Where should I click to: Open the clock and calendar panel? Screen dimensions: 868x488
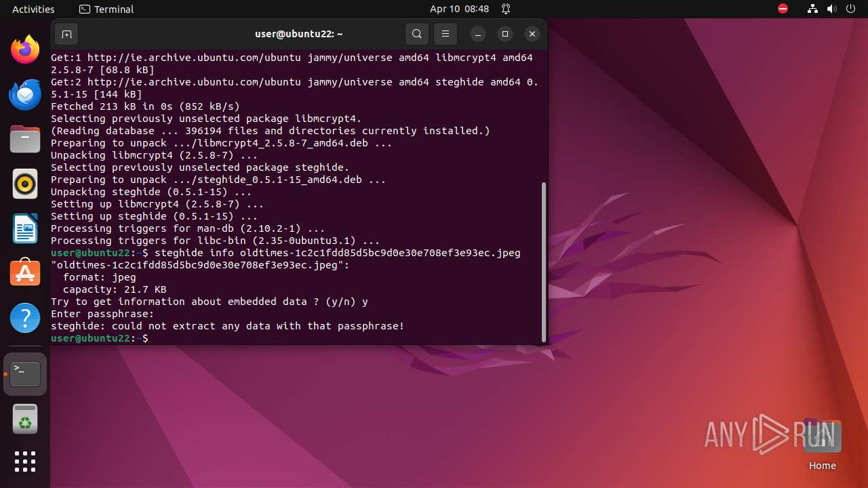pyautogui.click(x=459, y=9)
